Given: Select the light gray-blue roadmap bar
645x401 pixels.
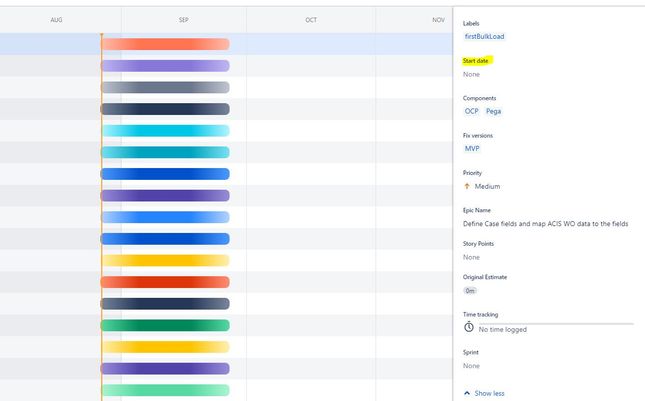Looking at the screenshot, I should point(165,87).
